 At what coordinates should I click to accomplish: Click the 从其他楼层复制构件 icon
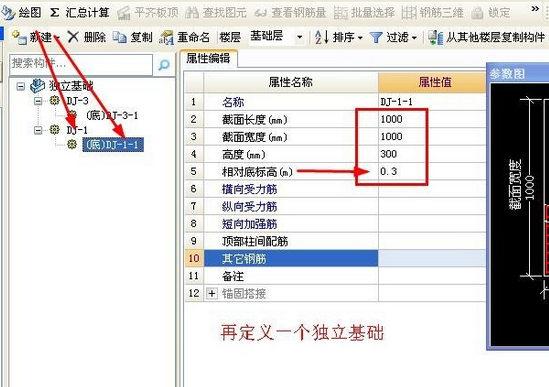coord(436,37)
